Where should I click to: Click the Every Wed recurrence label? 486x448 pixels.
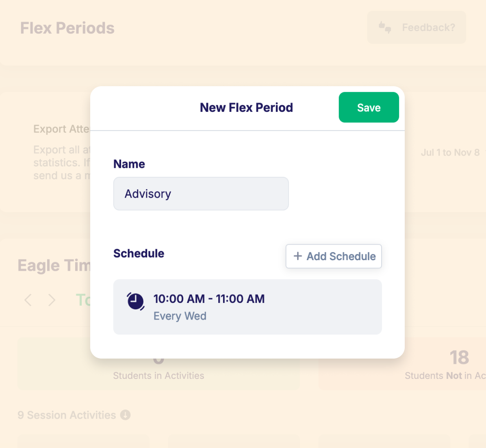180,316
